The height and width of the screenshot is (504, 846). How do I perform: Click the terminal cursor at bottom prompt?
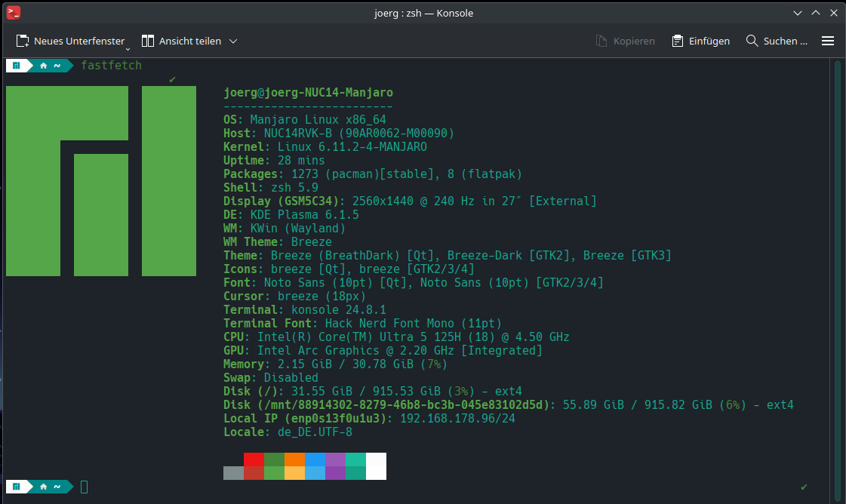(85, 487)
